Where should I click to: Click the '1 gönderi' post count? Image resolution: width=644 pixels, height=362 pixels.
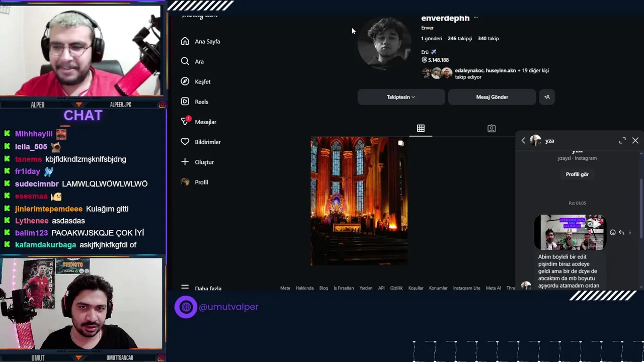pos(432,38)
